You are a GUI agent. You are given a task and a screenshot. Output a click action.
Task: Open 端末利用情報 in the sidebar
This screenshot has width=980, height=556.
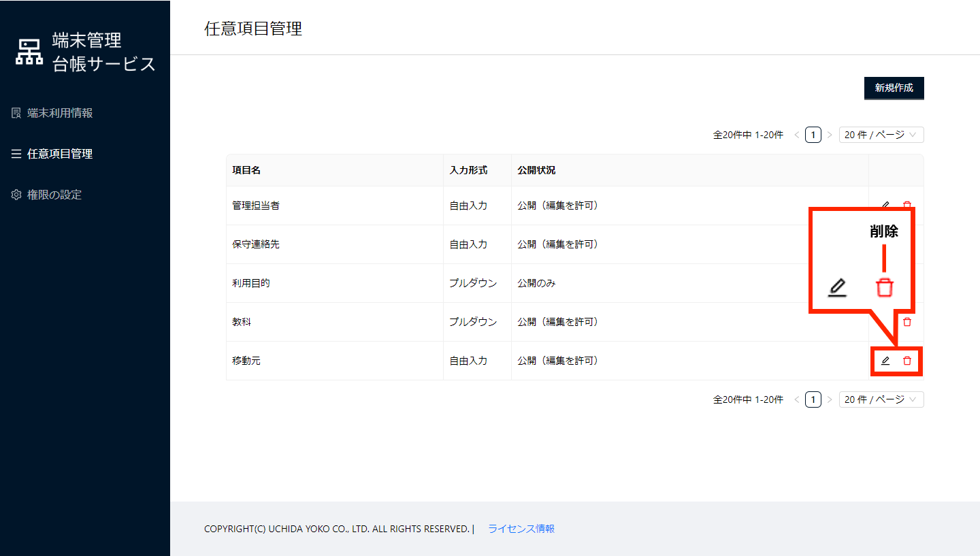point(60,113)
